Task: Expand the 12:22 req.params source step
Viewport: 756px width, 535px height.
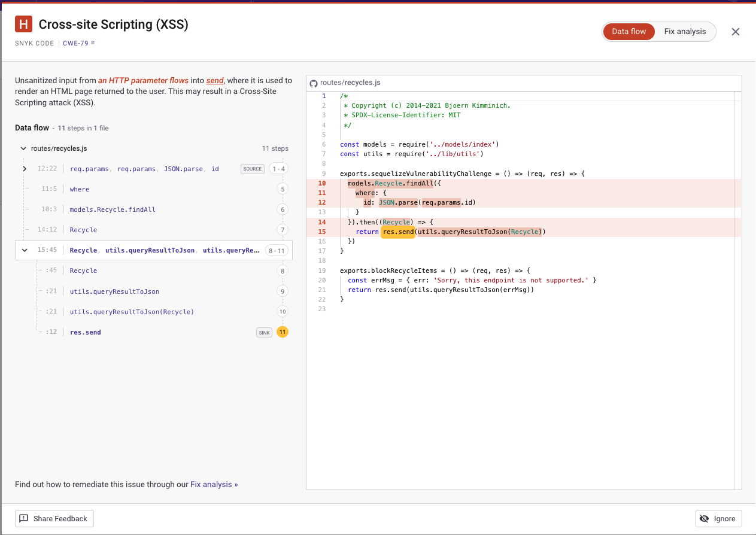Action: pos(25,169)
